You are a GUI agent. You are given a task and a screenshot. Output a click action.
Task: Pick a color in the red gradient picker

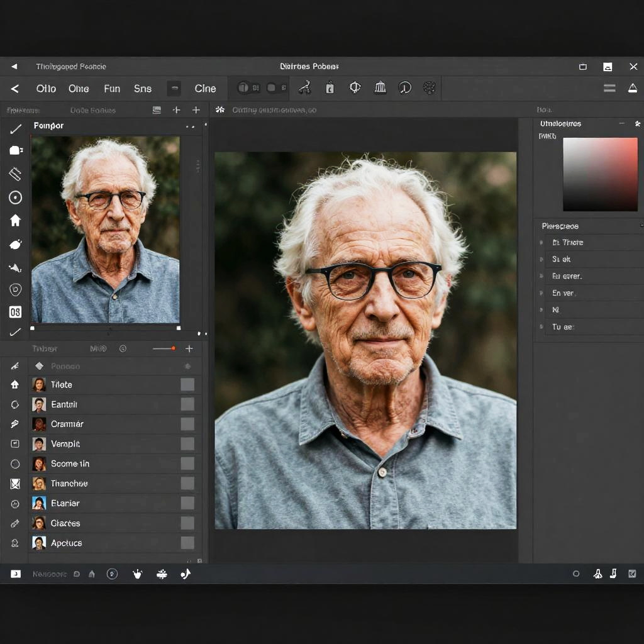tap(600, 174)
